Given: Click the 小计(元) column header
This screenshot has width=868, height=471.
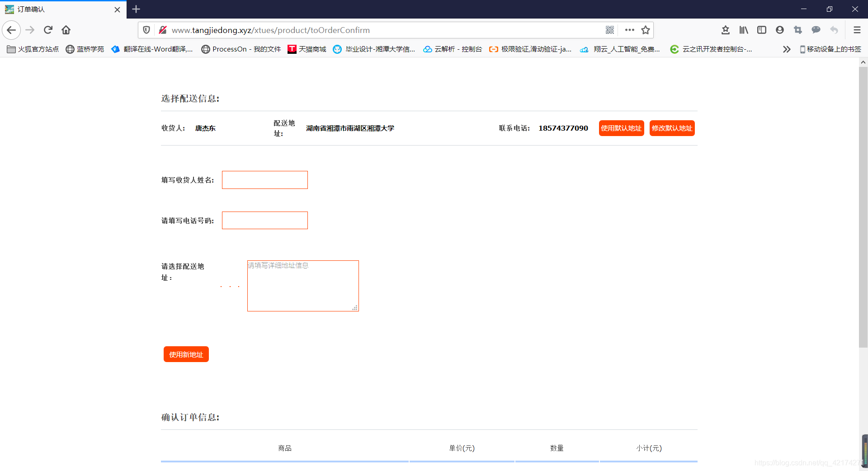Looking at the screenshot, I should [649, 448].
